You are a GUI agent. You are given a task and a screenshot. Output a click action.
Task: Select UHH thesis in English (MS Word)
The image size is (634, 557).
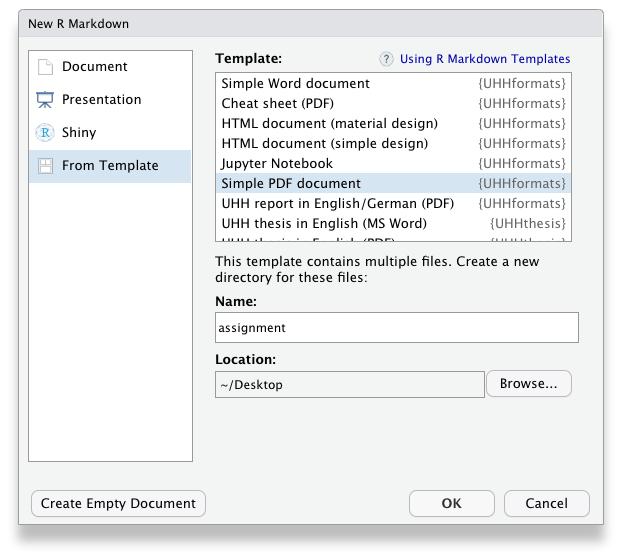(323, 224)
